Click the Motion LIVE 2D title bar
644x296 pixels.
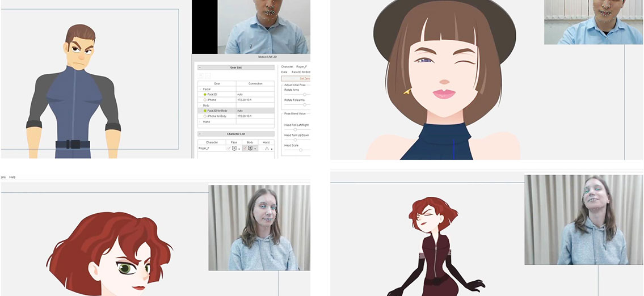251,57
